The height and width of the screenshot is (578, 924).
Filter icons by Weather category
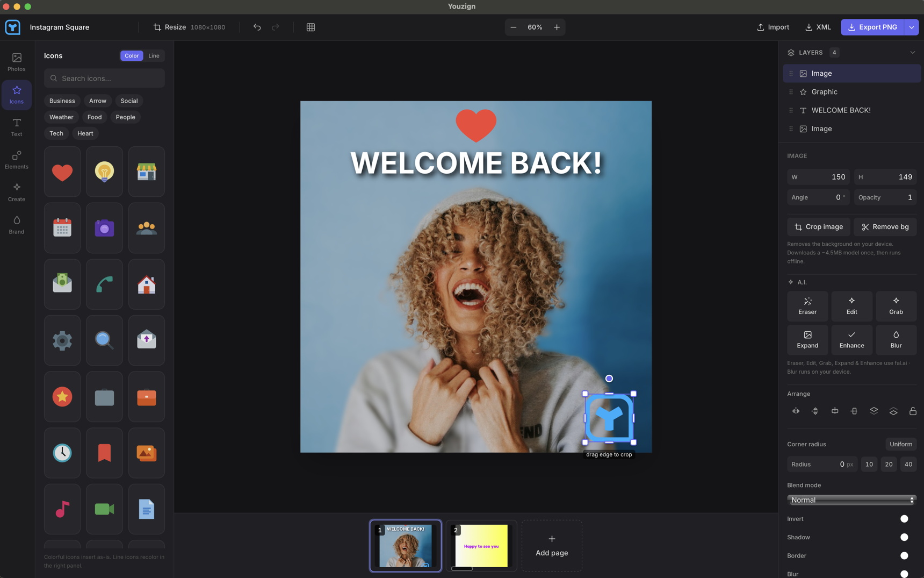point(61,117)
